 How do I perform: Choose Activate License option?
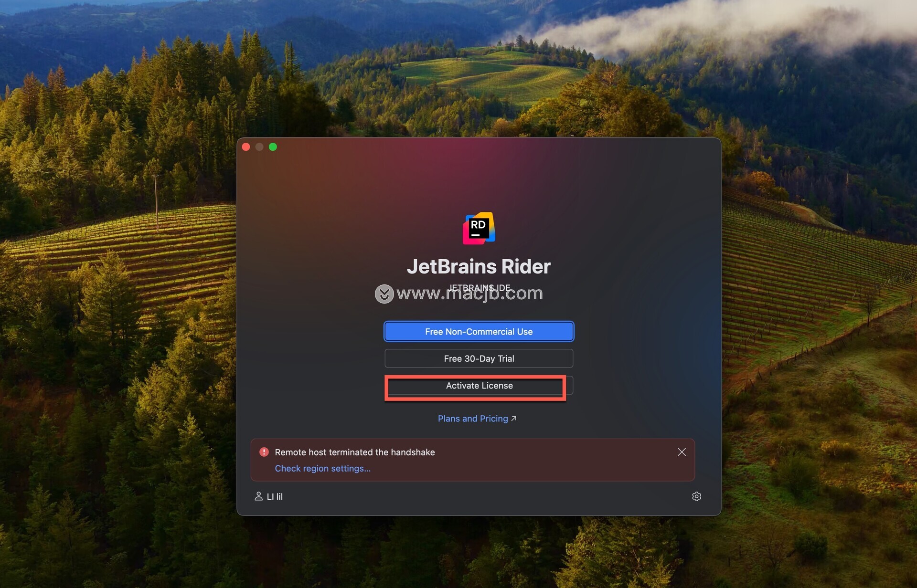tap(479, 386)
